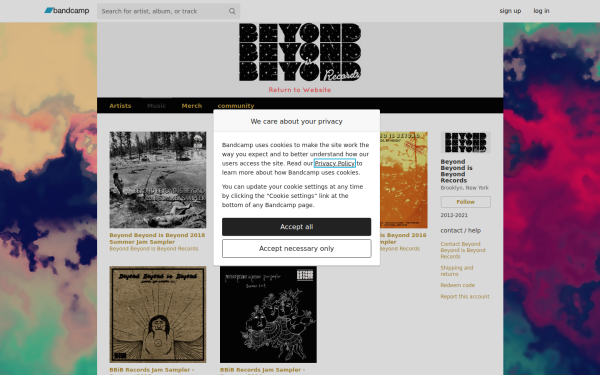Click the orange 2016 sampler album cover
600x375 pixels.
point(404,180)
